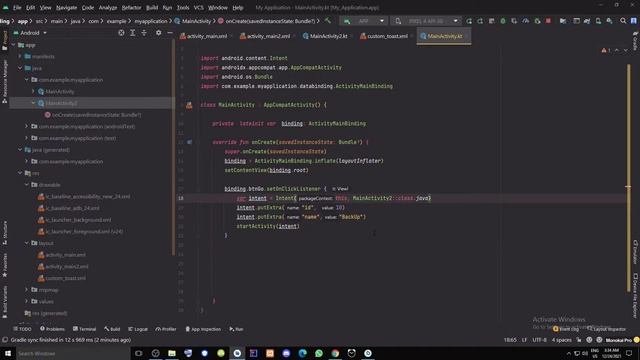Image resolution: width=640 pixels, height=360 pixels.
Task: Collapse the app module node
Action: click(x=13, y=45)
